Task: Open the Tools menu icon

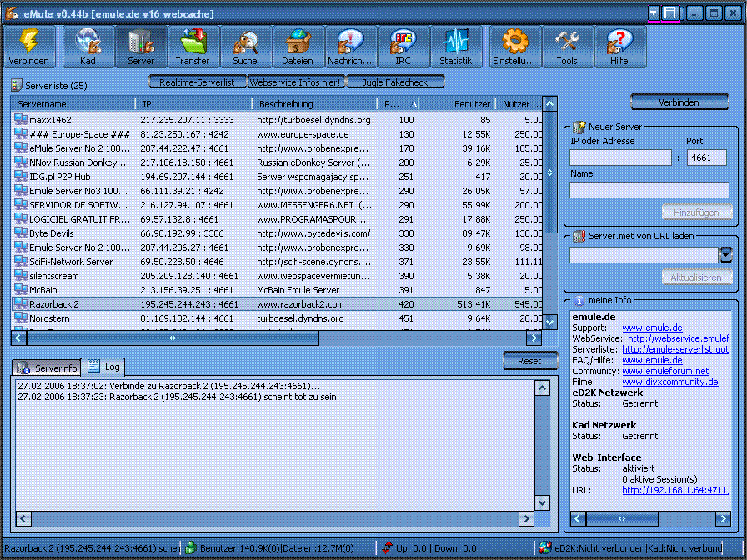Action: [568, 47]
